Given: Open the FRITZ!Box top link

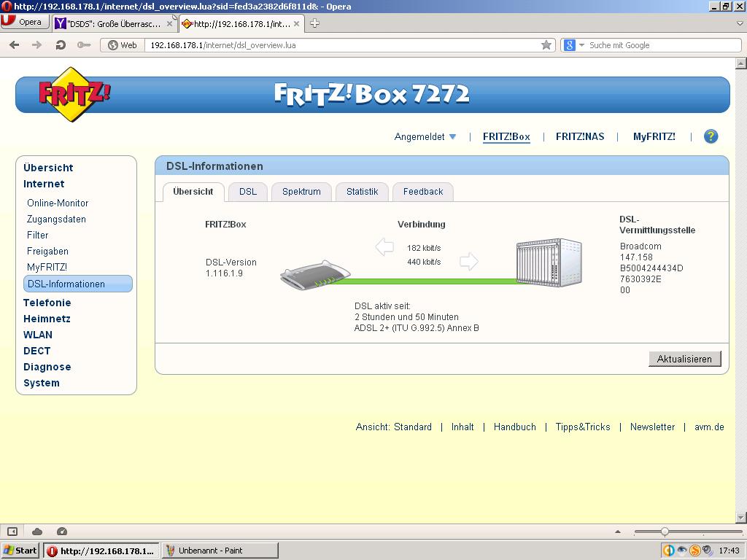Looking at the screenshot, I should pos(506,136).
